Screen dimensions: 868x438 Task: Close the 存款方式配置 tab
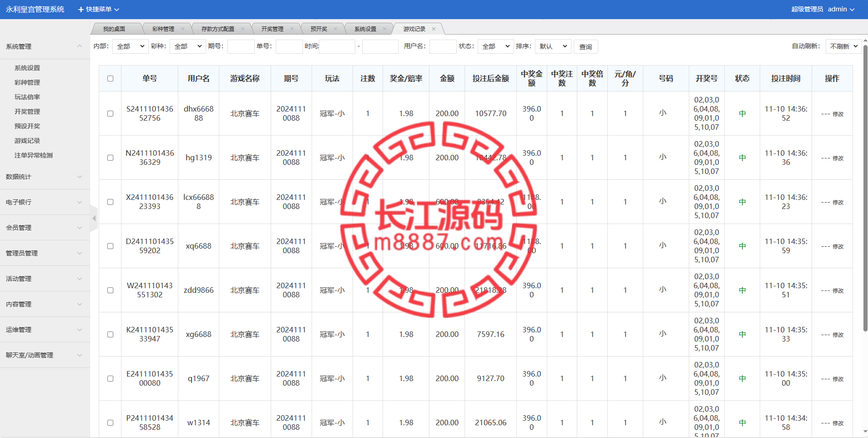(x=243, y=29)
